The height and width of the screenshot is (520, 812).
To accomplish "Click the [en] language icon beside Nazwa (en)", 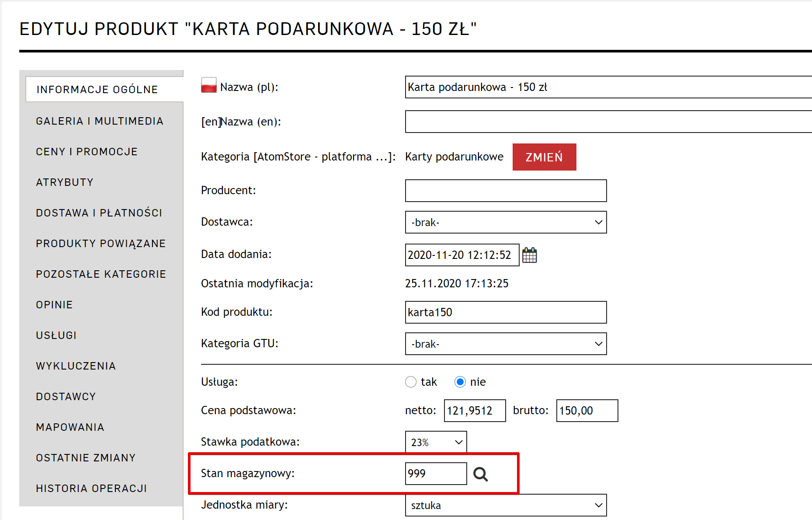I will [x=211, y=122].
